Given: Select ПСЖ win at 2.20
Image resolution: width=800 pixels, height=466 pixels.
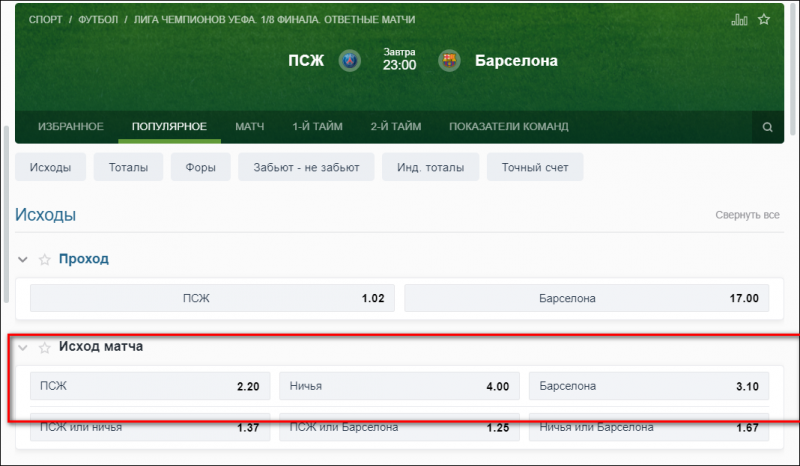Looking at the screenshot, I should click(150, 386).
